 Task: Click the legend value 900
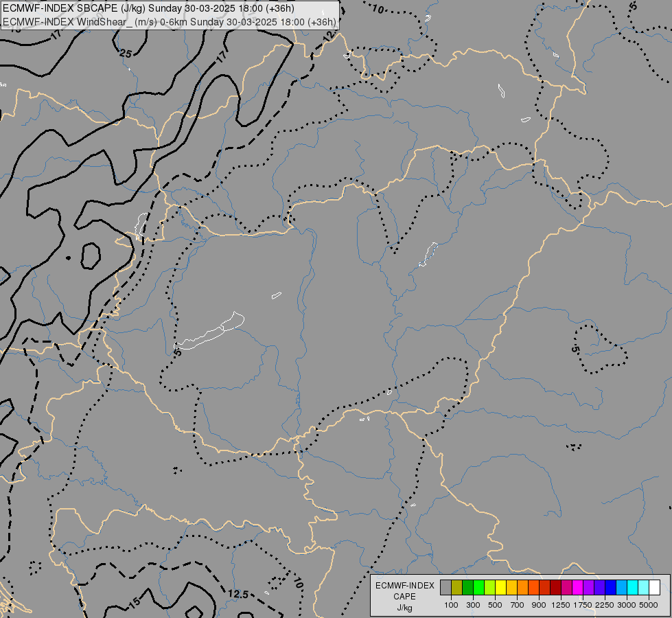[539, 605]
